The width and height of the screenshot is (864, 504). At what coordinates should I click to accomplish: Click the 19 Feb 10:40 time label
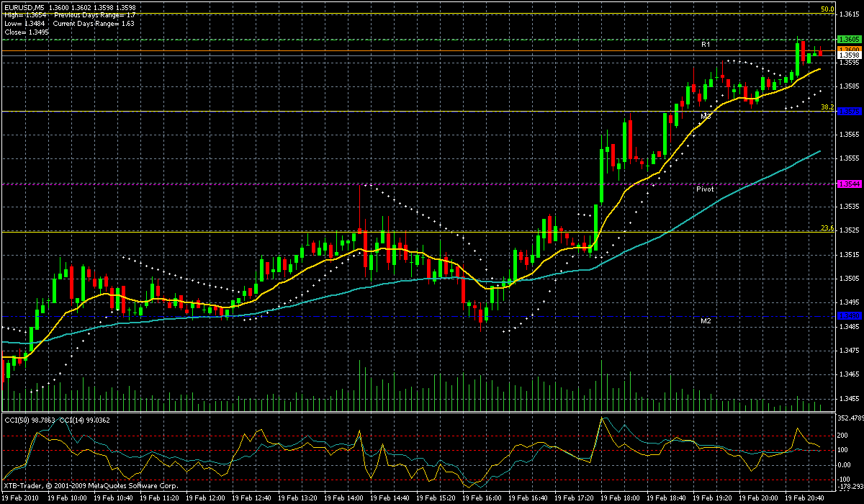(114, 498)
